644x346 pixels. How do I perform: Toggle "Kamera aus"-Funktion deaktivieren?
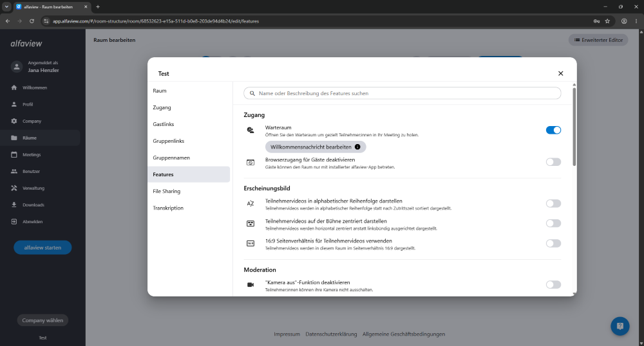[x=553, y=284]
